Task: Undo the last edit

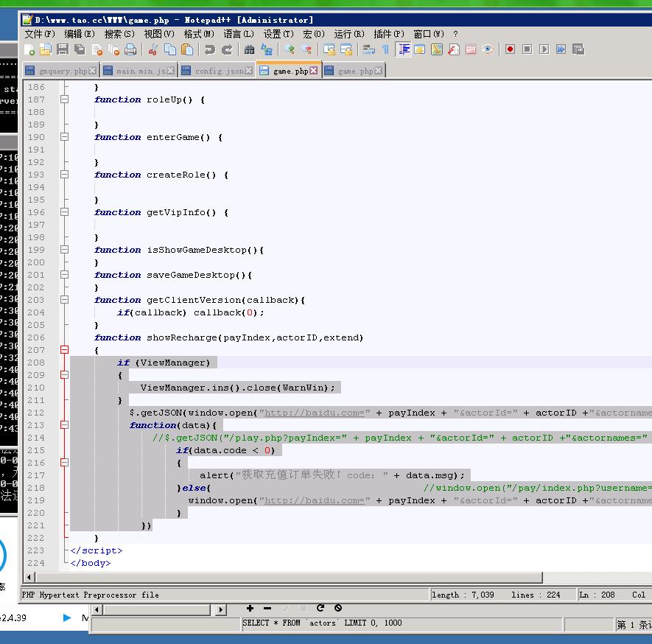Action: point(209,50)
